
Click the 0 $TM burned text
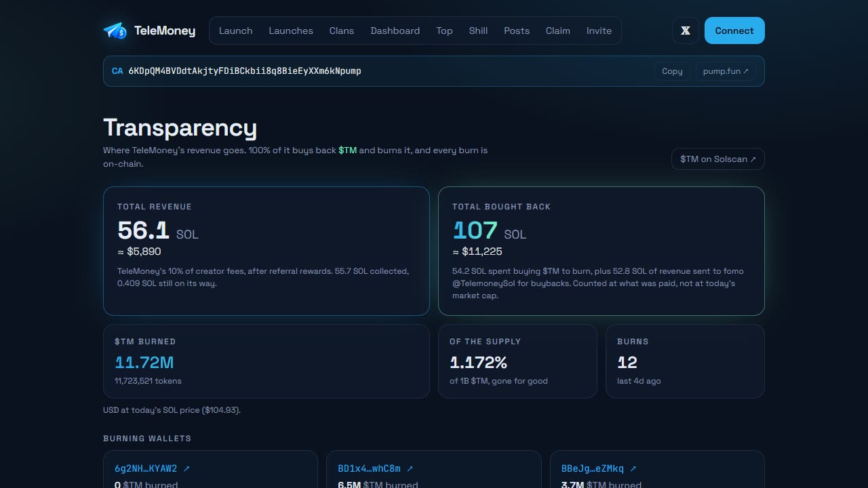click(146, 485)
